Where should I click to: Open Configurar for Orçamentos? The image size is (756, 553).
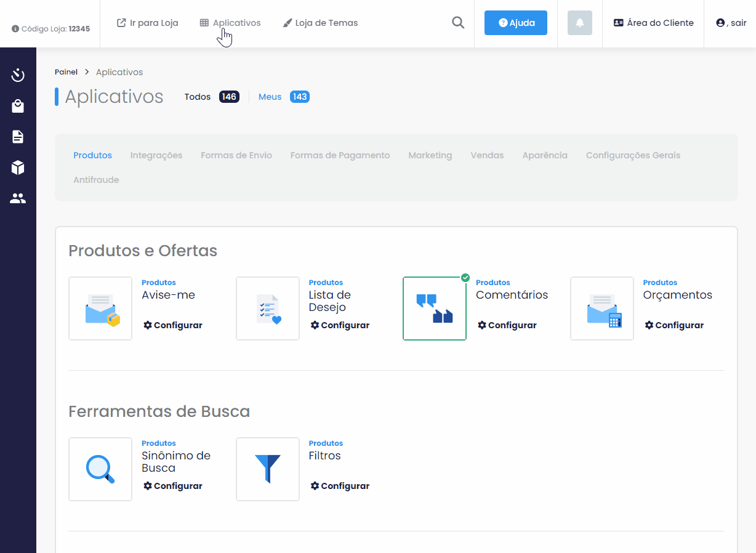coord(674,325)
